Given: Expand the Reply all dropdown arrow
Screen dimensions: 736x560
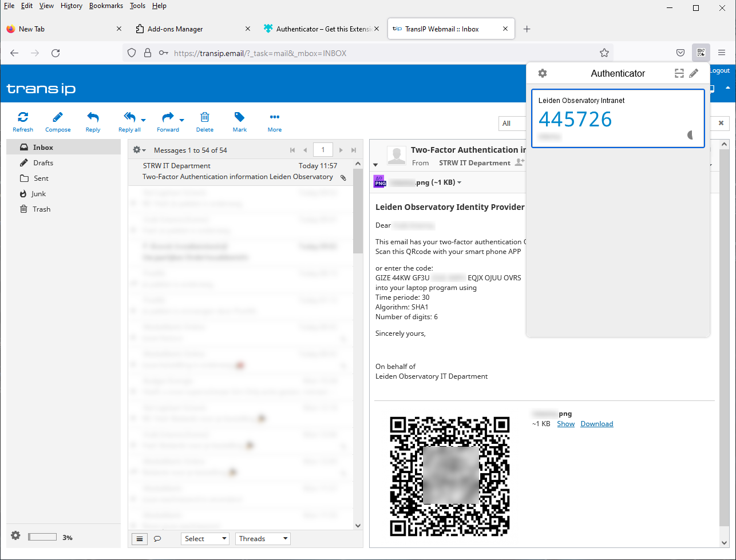Looking at the screenshot, I should pos(143,120).
